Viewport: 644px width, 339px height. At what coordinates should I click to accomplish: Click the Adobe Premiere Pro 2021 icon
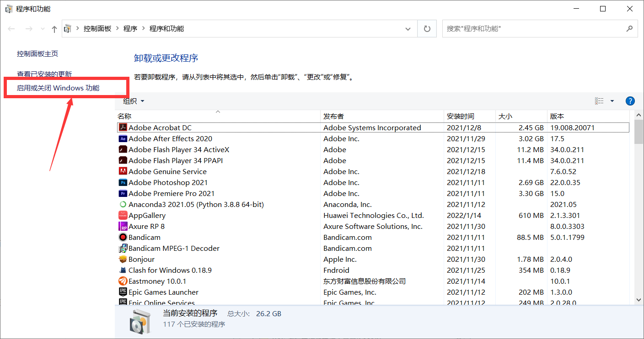[x=123, y=193]
